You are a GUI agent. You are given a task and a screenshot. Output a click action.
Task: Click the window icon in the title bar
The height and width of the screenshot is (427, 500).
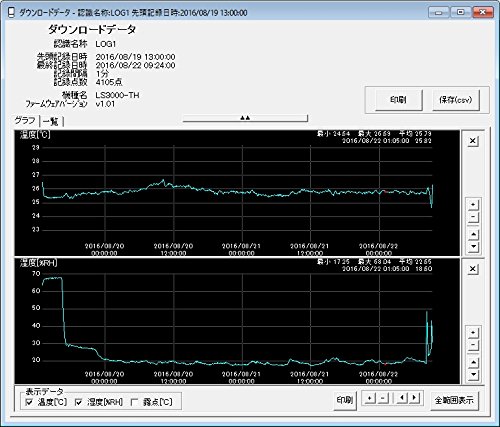tap(11, 12)
